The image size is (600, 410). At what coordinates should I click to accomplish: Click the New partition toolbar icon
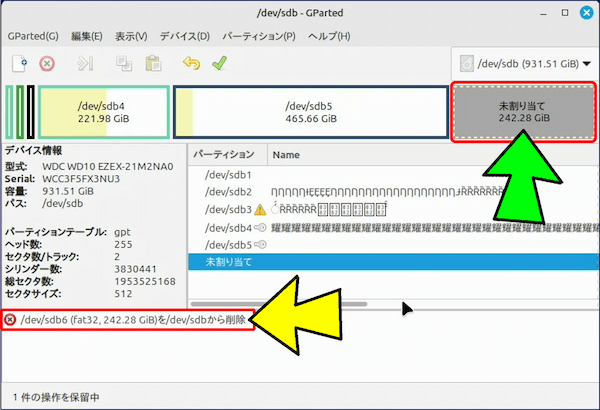pyautogui.click(x=19, y=63)
